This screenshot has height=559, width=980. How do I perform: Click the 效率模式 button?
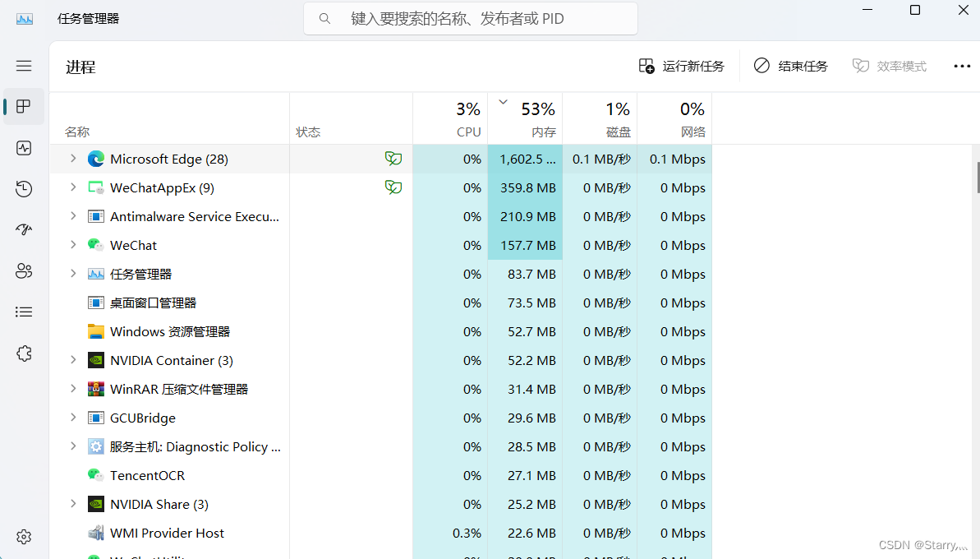(890, 66)
